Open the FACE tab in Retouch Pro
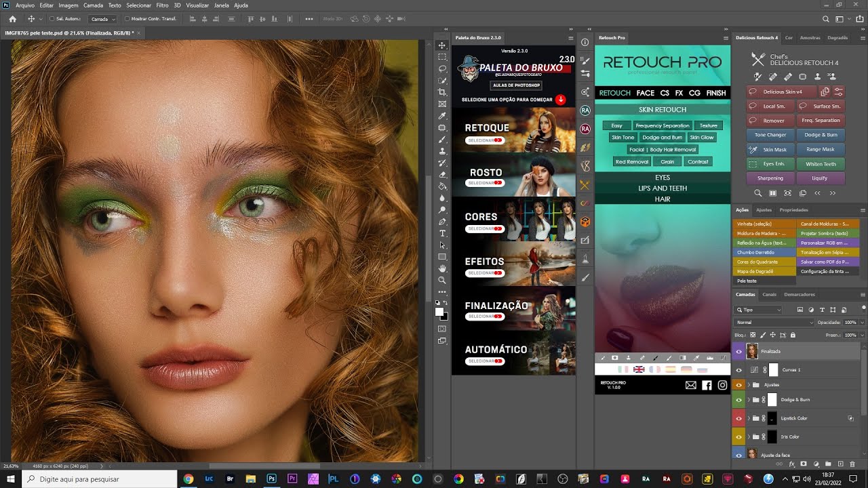The image size is (868, 488). pyautogui.click(x=646, y=93)
